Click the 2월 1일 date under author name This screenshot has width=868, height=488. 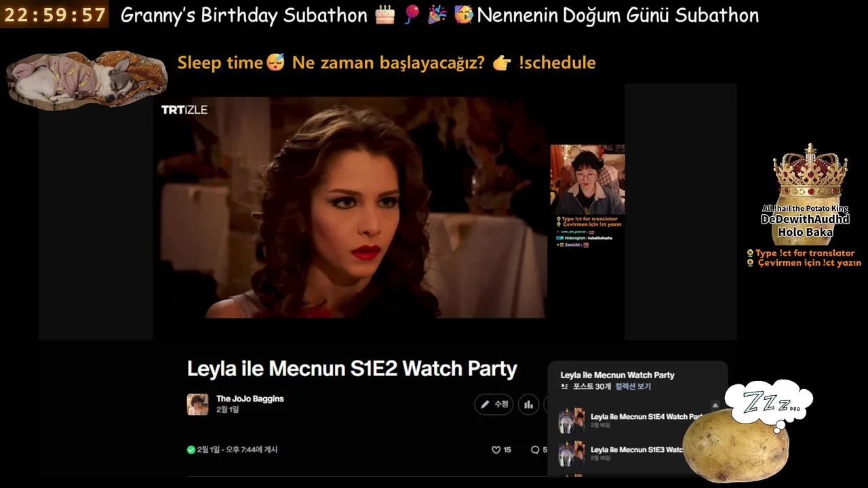pos(227,409)
